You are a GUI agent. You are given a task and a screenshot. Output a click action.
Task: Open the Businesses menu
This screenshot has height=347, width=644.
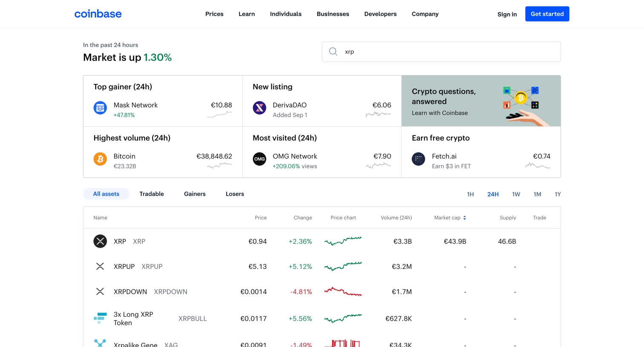333,14
